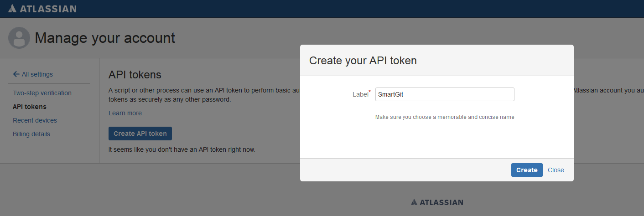Open All settings link in the sidebar

pyautogui.click(x=37, y=74)
